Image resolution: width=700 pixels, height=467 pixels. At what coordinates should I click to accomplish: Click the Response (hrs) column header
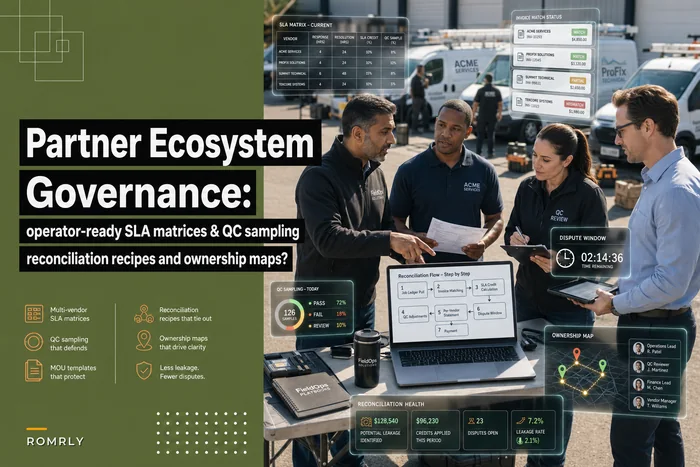tap(320, 39)
